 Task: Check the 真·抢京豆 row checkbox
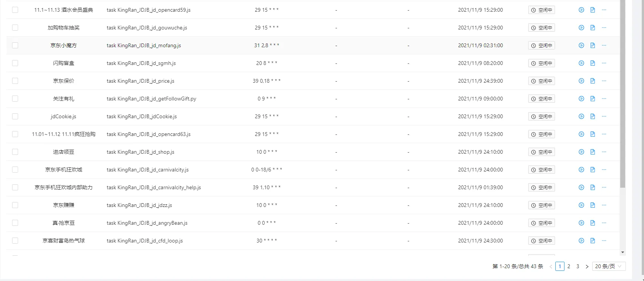[15, 223]
